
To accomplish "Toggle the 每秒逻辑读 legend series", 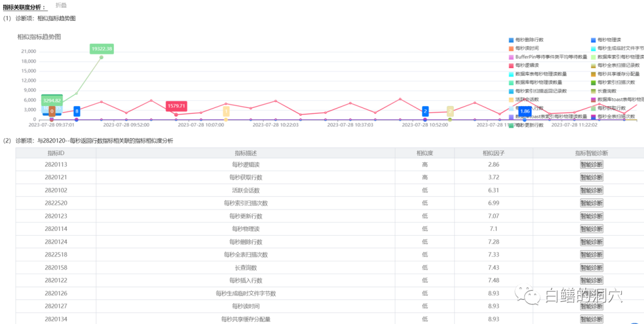I will click(x=527, y=65).
